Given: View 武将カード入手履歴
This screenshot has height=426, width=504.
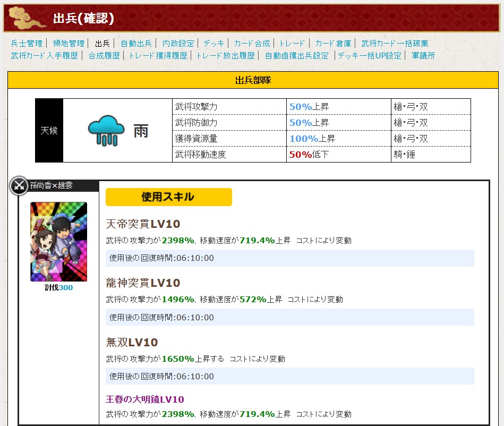Looking at the screenshot, I should click(x=44, y=55).
